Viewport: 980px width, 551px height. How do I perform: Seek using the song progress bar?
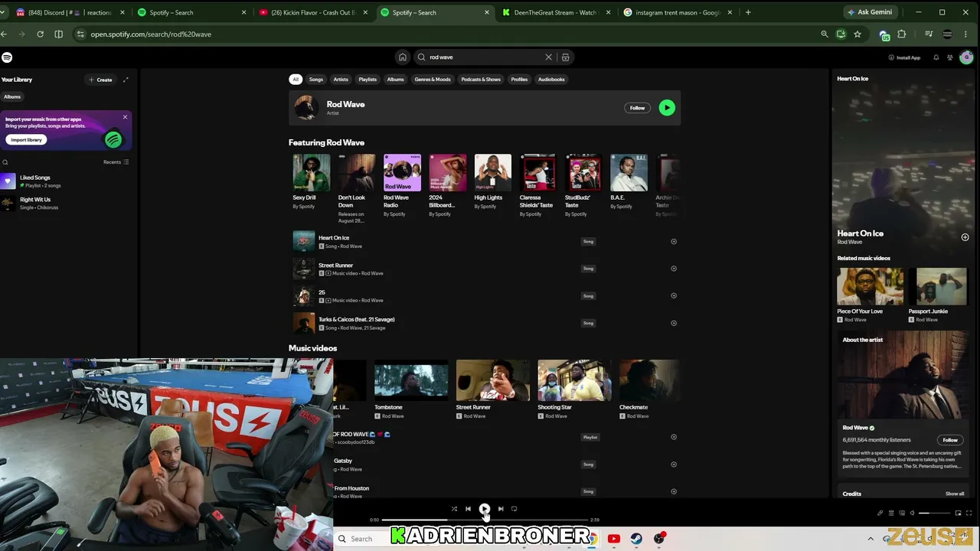tap(485, 520)
